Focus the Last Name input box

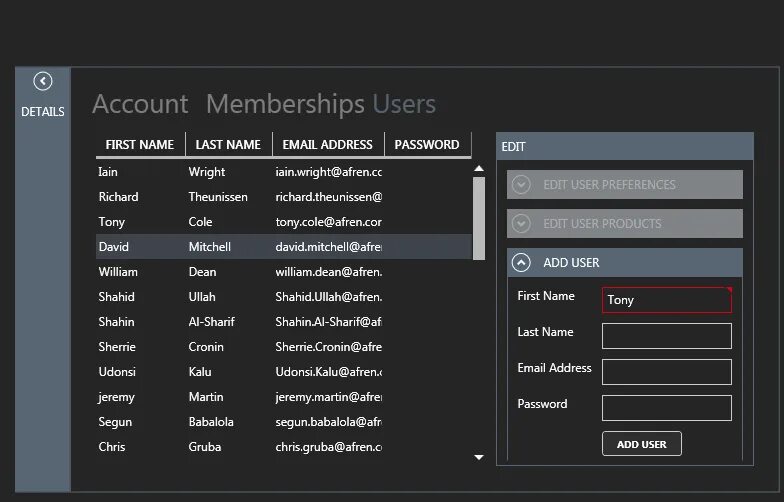point(666,336)
